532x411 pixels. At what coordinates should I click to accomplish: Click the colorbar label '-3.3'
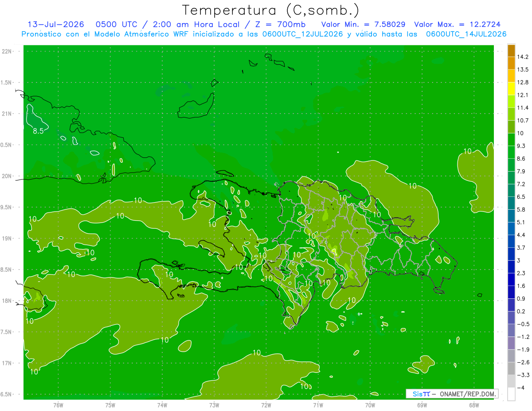point(524,375)
